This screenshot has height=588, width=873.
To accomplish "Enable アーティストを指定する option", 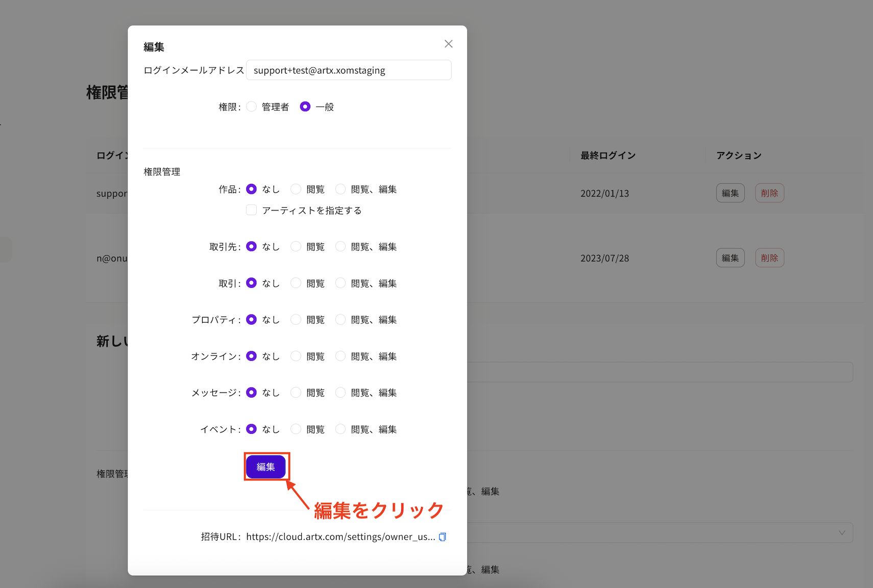I will click(251, 210).
